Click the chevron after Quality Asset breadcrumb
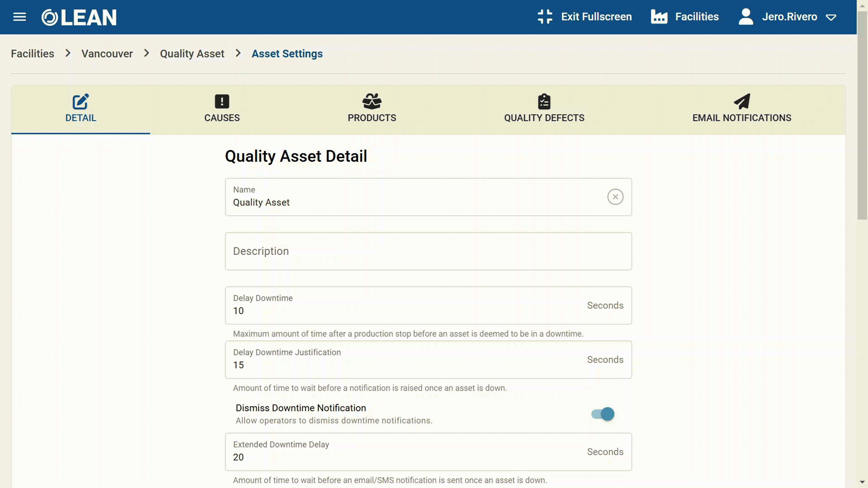Viewport: 868px width, 488px height. (x=238, y=53)
